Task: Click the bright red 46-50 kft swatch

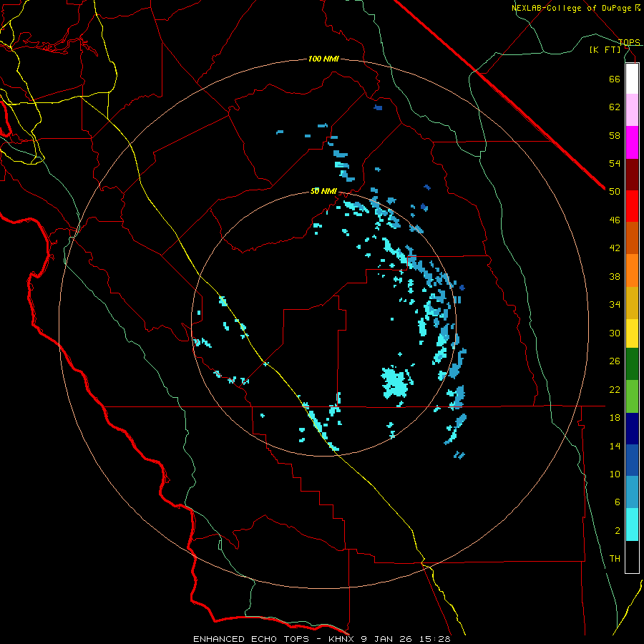Action: pos(632,206)
